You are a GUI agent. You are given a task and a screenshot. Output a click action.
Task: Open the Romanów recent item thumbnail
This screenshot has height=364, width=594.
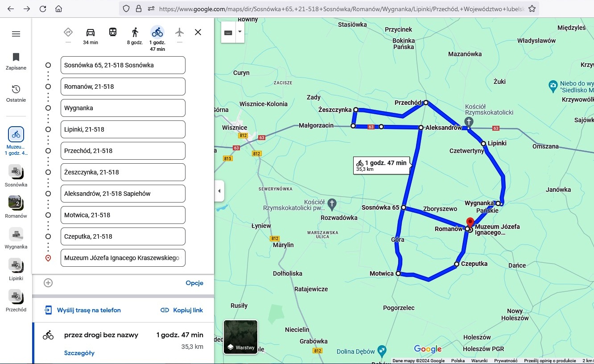tap(16, 203)
